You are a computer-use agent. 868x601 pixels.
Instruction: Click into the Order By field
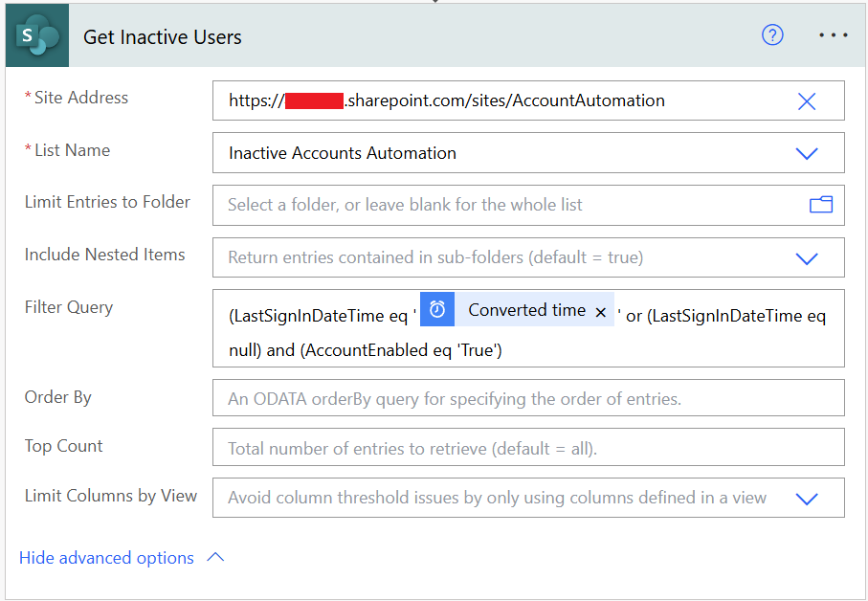click(526, 398)
